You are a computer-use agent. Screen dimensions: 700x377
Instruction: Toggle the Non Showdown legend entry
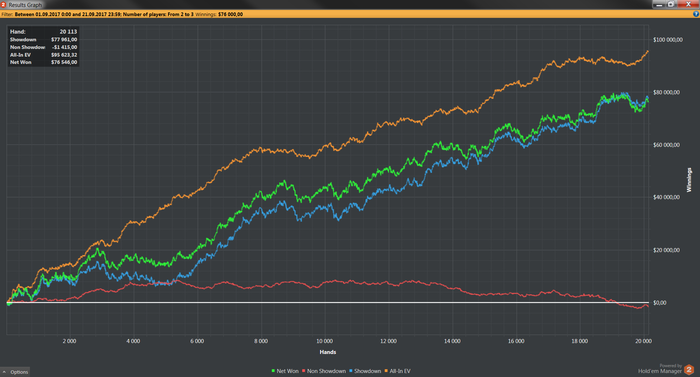pos(324,371)
